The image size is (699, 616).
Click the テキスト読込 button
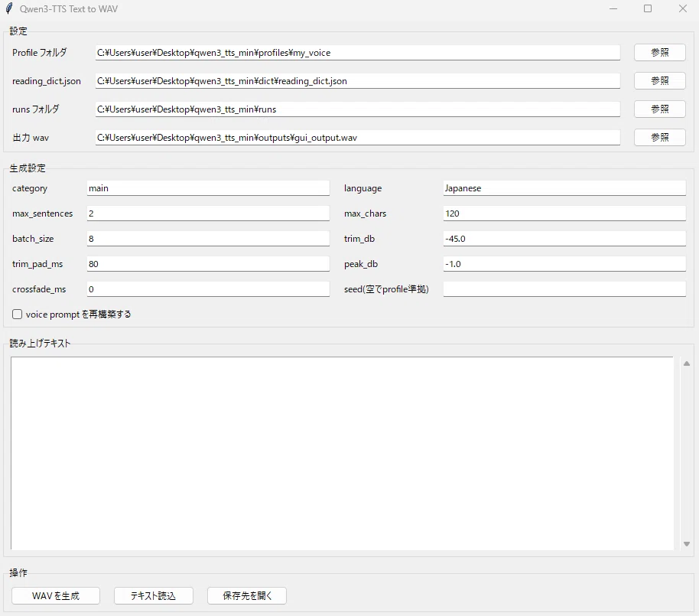tap(154, 596)
